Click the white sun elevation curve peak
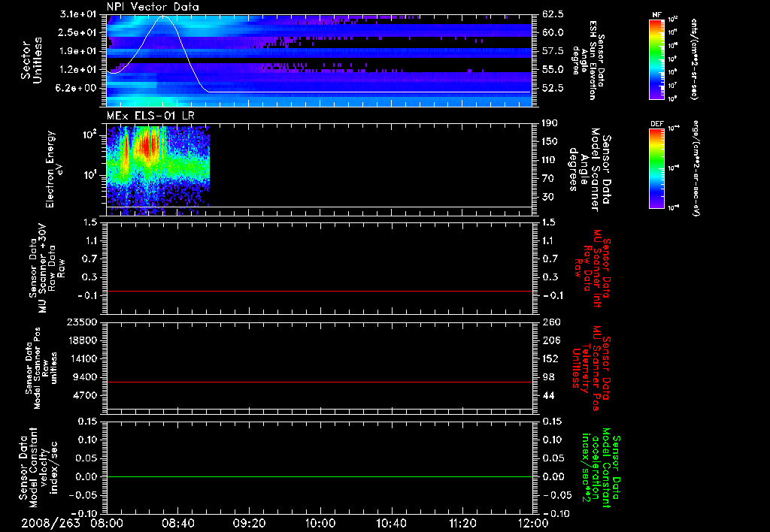This screenshot has height=532, width=770. (x=163, y=17)
